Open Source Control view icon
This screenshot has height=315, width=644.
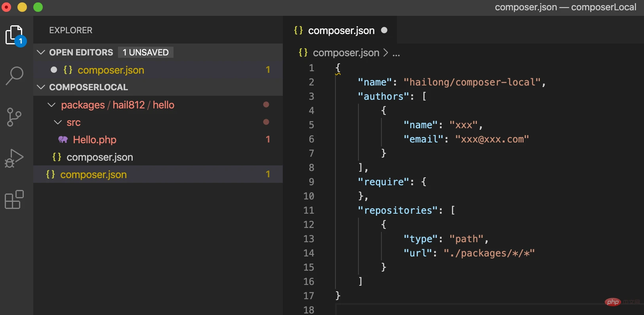(x=15, y=117)
